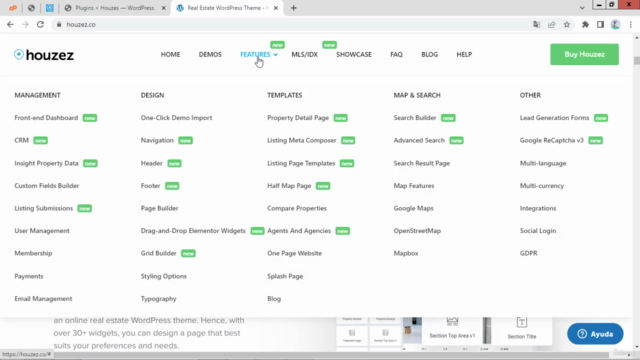640x360 pixels.
Task: Close the Plugins Houzez WordPress tab
Action: point(164,8)
